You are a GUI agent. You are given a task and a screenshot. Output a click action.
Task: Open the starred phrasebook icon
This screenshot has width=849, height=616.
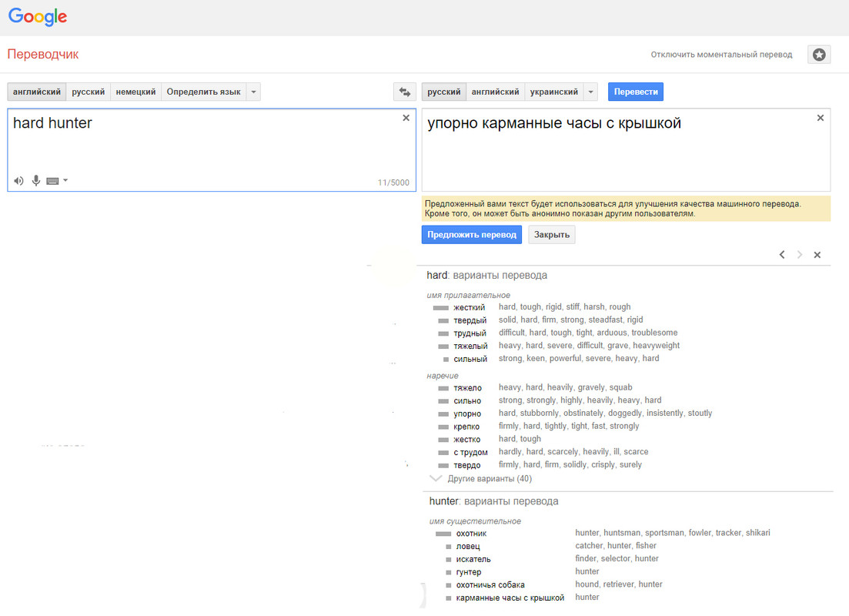pos(819,54)
